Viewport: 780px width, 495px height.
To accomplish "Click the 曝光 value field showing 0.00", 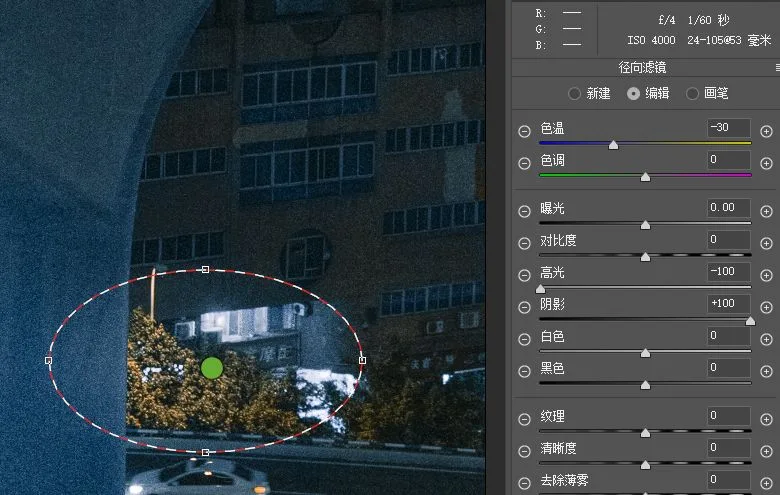I will coord(729,208).
